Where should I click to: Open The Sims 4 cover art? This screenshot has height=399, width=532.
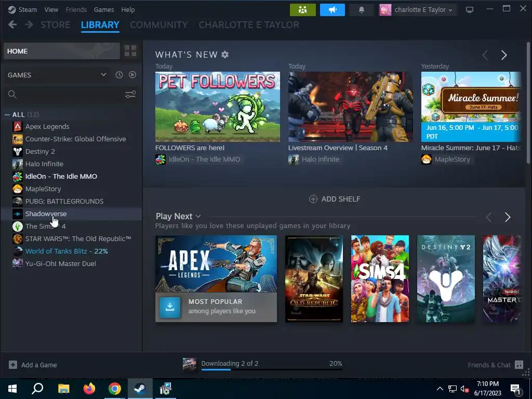click(380, 278)
